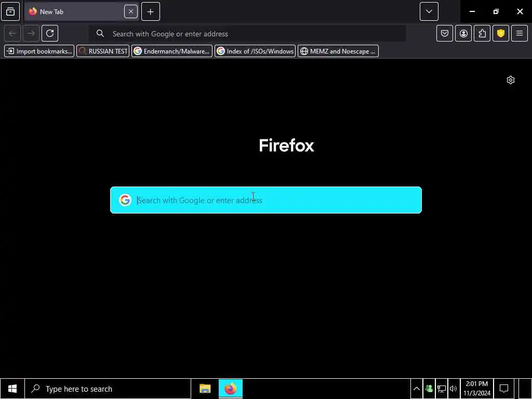
Task: Open the RUSSIAN TEST bookmark
Action: point(103,51)
